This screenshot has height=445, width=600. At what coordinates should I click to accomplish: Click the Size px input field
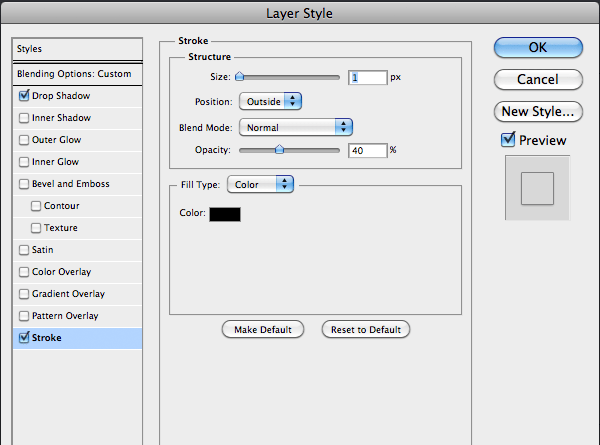367,78
